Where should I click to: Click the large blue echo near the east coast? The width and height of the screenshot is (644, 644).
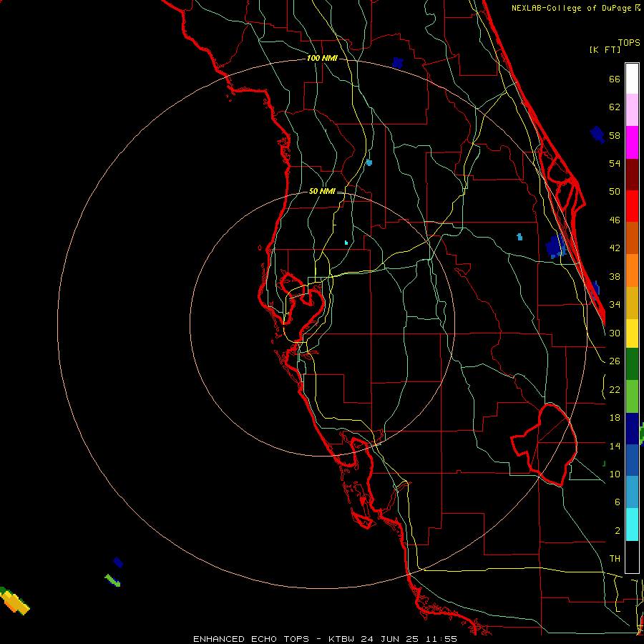point(556,246)
